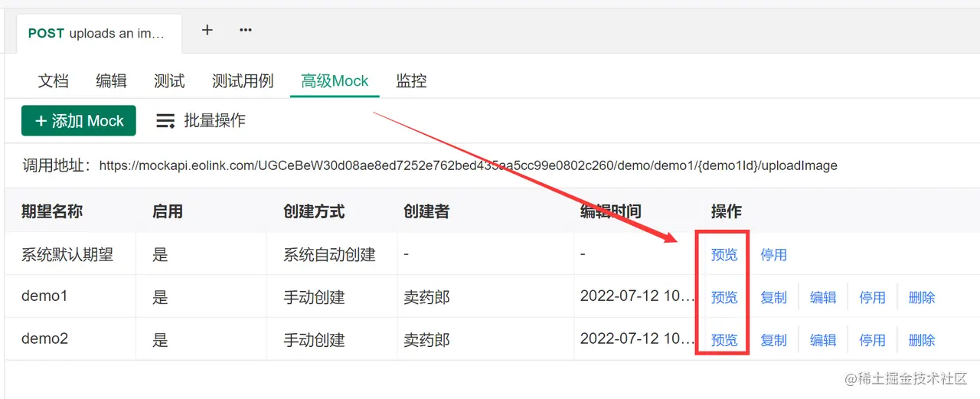Click the 操作 column header
This screenshot has height=399, width=980.
pyautogui.click(x=727, y=211)
